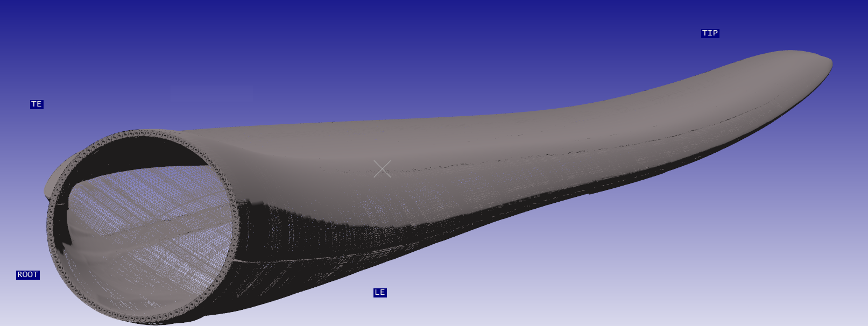Viewport: 868px width, 326px height.
Task: Click empty pale background below the blade tip
Action: pyautogui.click(x=700, y=242)
